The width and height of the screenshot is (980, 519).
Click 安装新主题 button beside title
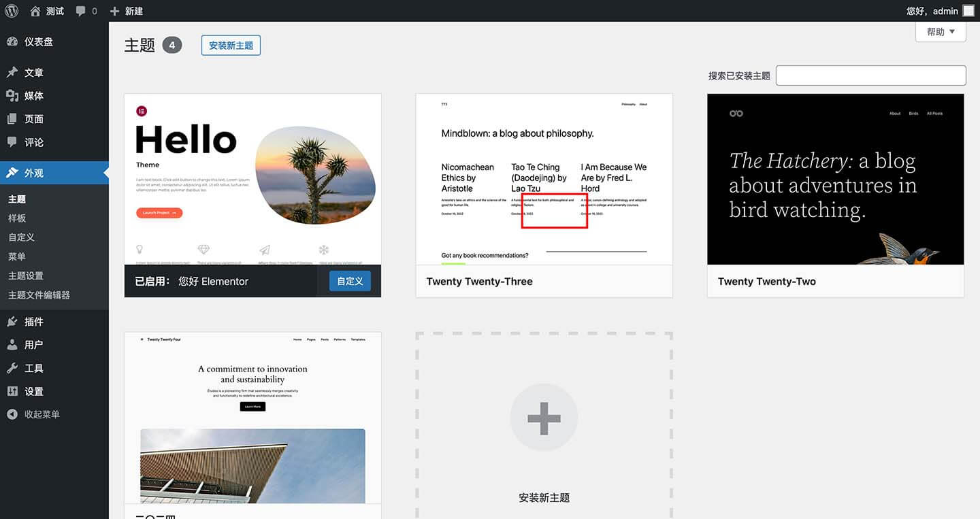click(x=231, y=46)
